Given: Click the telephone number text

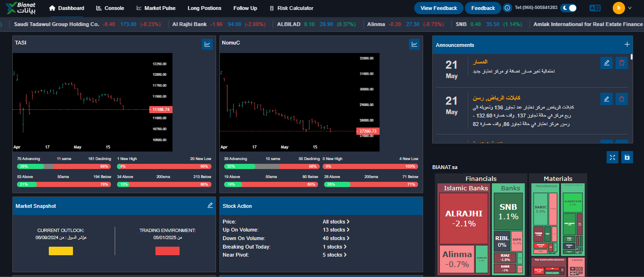Looking at the screenshot, I should [x=535, y=8].
